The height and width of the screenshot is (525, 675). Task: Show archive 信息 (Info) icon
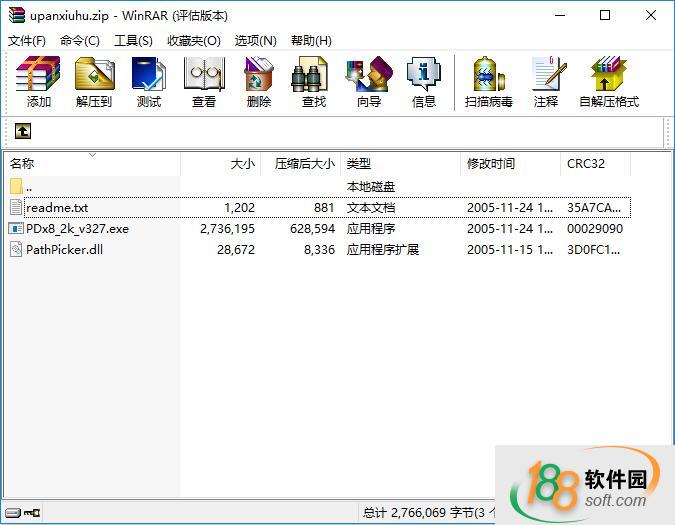tap(423, 82)
